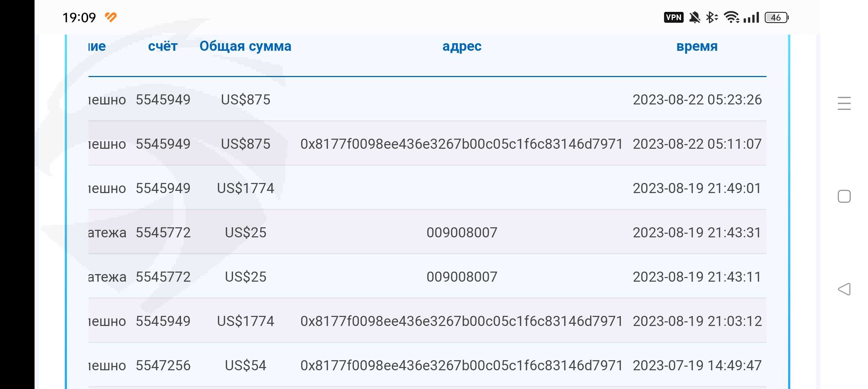Select the "Общая сумма" column header

pyautogui.click(x=245, y=46)
